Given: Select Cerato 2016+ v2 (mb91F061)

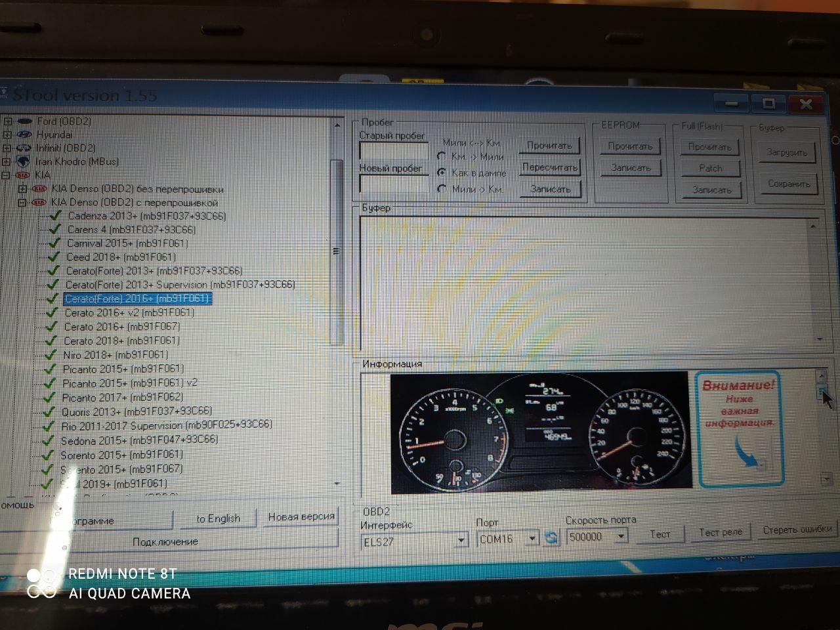Looking at the screenshot, I should click(129, 312).
